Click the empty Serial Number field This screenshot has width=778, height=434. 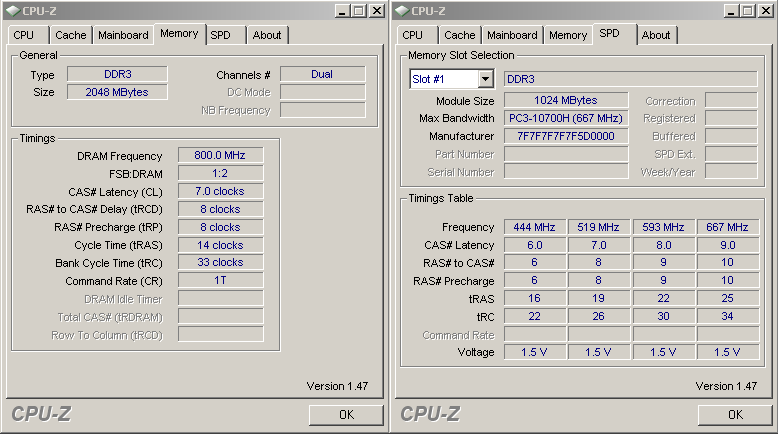point(566,172)
